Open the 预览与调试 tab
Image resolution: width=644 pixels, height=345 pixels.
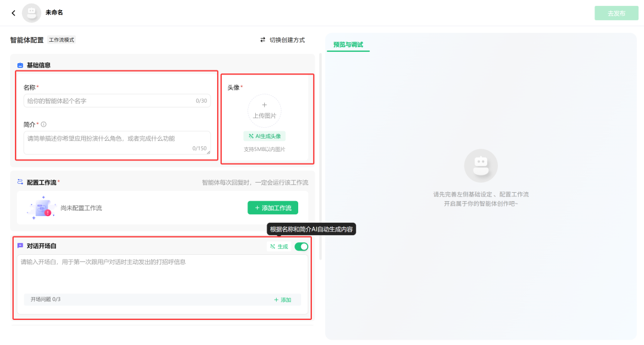(348, 44)
